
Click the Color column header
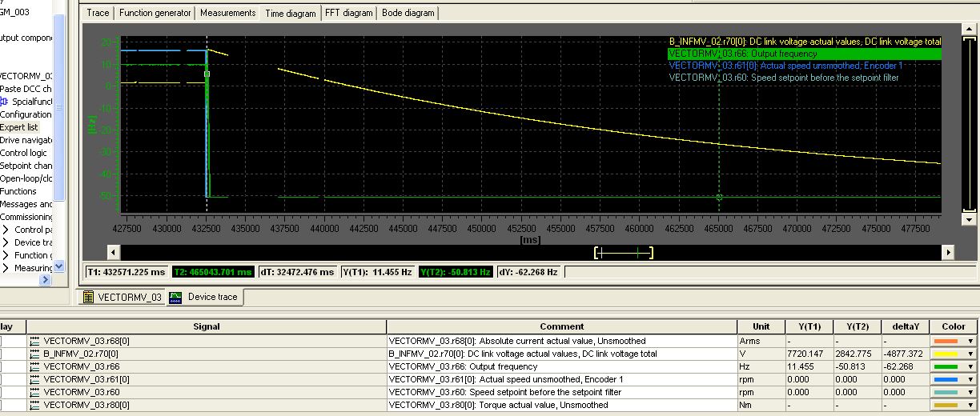pyautogui.click(x=954, y=326)
